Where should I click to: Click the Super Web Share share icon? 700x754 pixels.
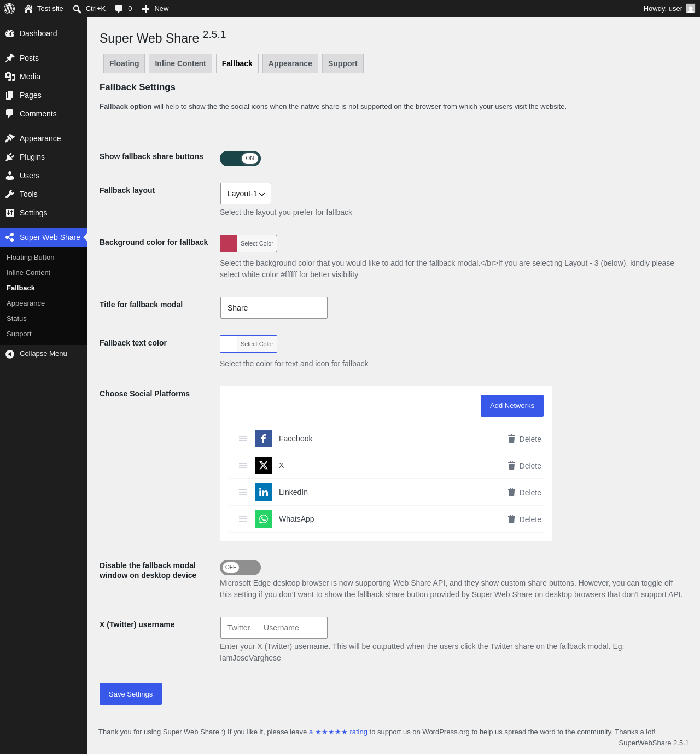(10, 237)
